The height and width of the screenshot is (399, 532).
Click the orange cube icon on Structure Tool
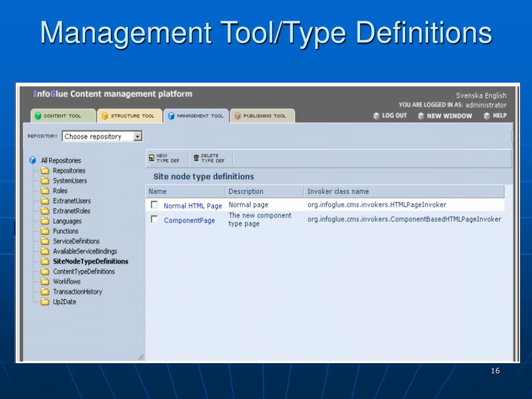[x=105, y=116]
